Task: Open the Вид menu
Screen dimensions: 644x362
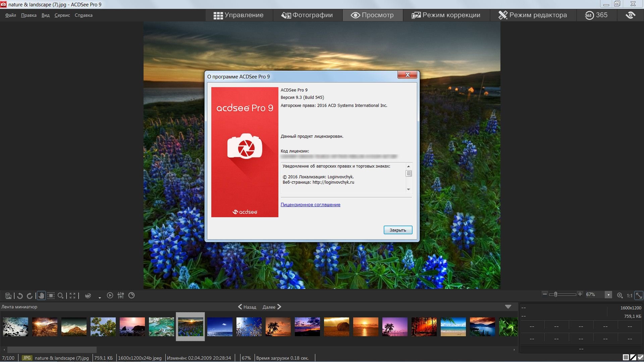Action: [46, 15]
